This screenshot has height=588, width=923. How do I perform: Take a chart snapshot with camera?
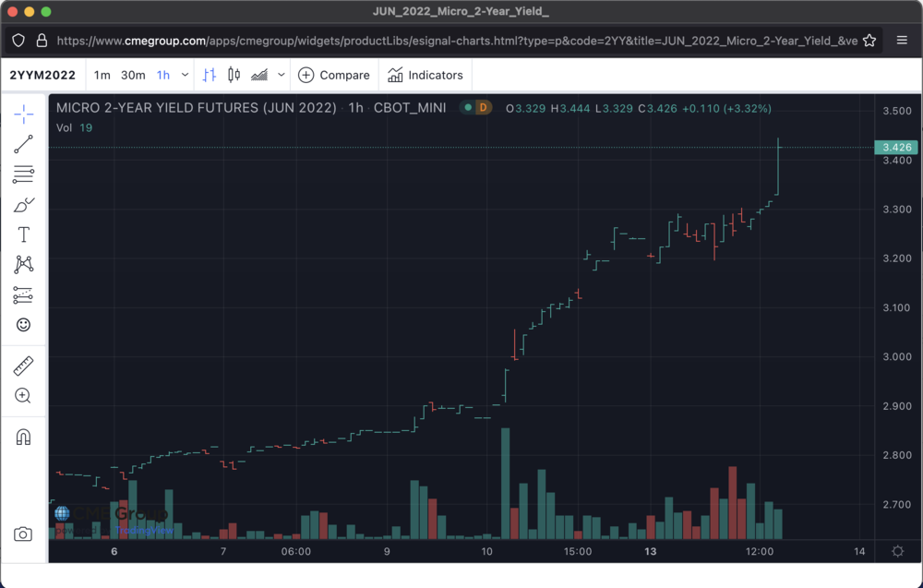pos(24,534)
